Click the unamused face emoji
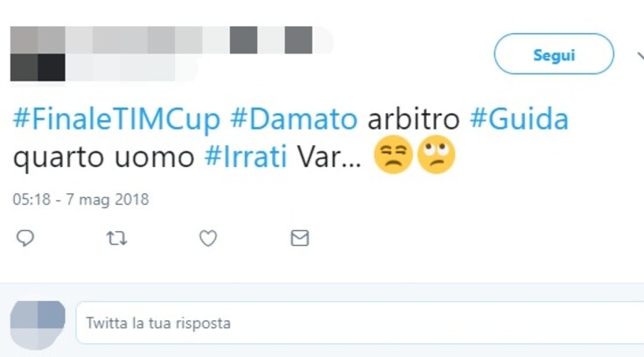The image size is (644, 357). tap(393, 155)
